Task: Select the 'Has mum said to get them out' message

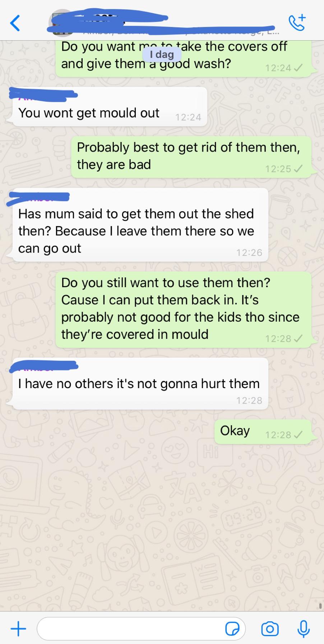Action: coord(140,225)
